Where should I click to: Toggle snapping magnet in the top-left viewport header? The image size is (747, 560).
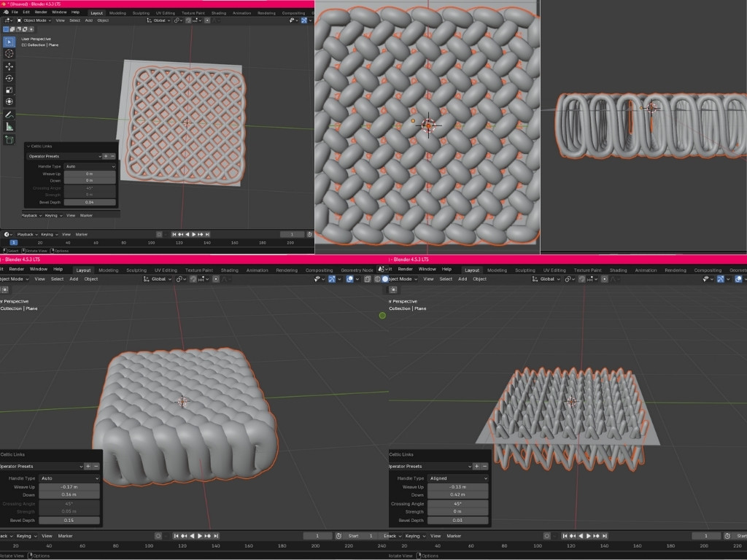pos(188,20)
